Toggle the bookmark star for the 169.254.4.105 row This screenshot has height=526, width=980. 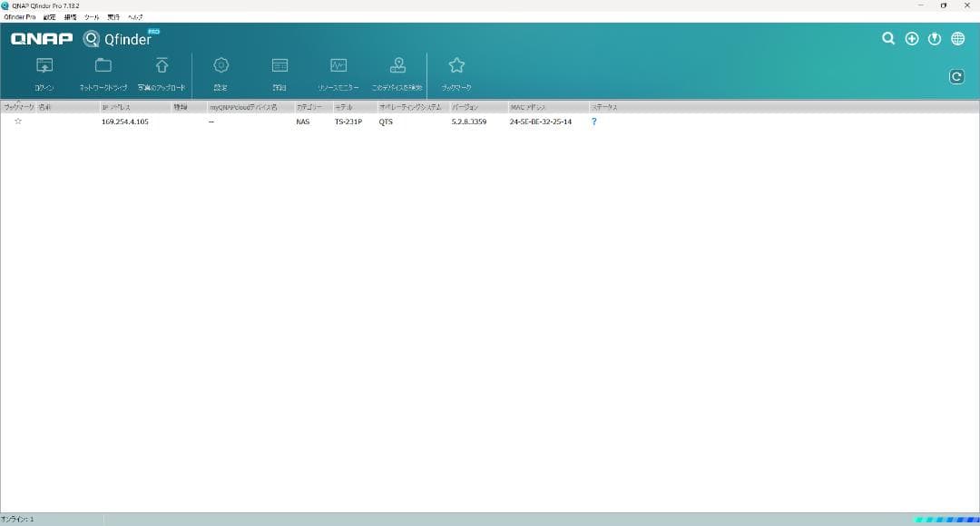coord(18,122)
